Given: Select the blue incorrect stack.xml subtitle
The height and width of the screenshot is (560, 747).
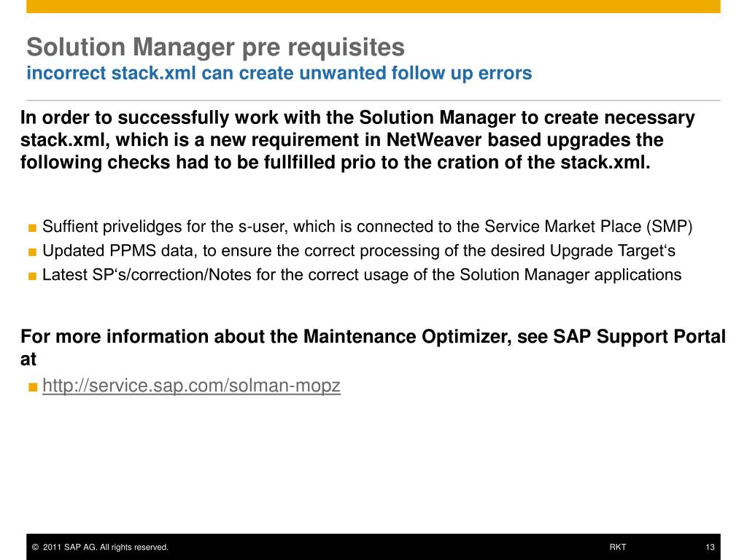Looking at the screenshot, I should [279, 73].
